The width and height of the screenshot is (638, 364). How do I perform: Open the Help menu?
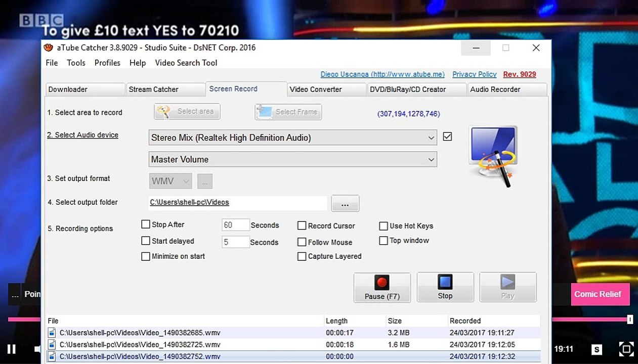click(x=138, y=63)
